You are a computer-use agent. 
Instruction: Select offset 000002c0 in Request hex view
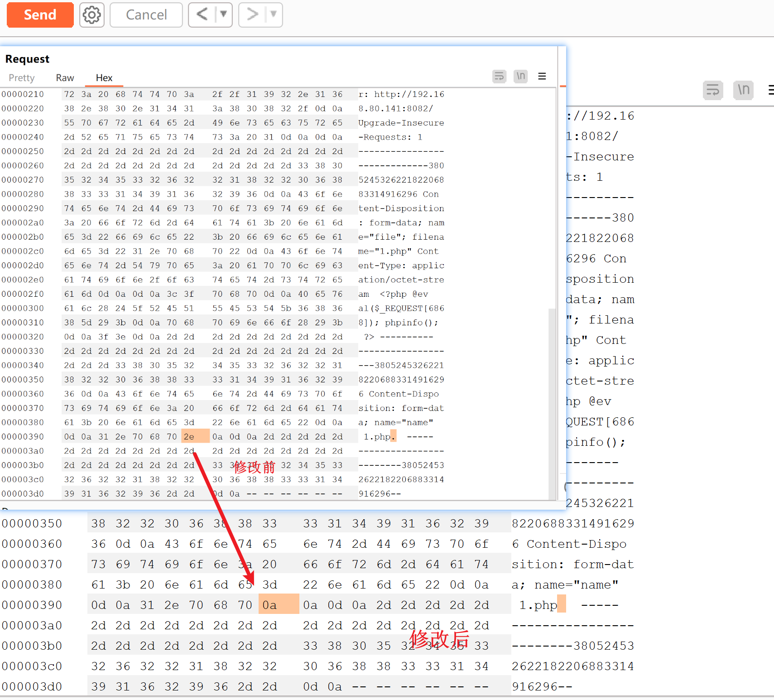click(x=23, y=251)
